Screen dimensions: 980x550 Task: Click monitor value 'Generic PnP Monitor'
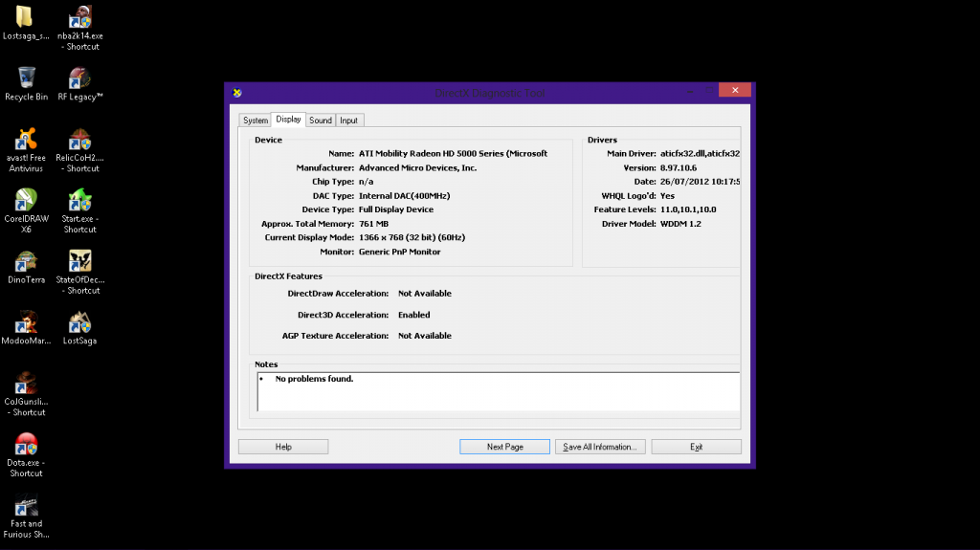(399, 252)
